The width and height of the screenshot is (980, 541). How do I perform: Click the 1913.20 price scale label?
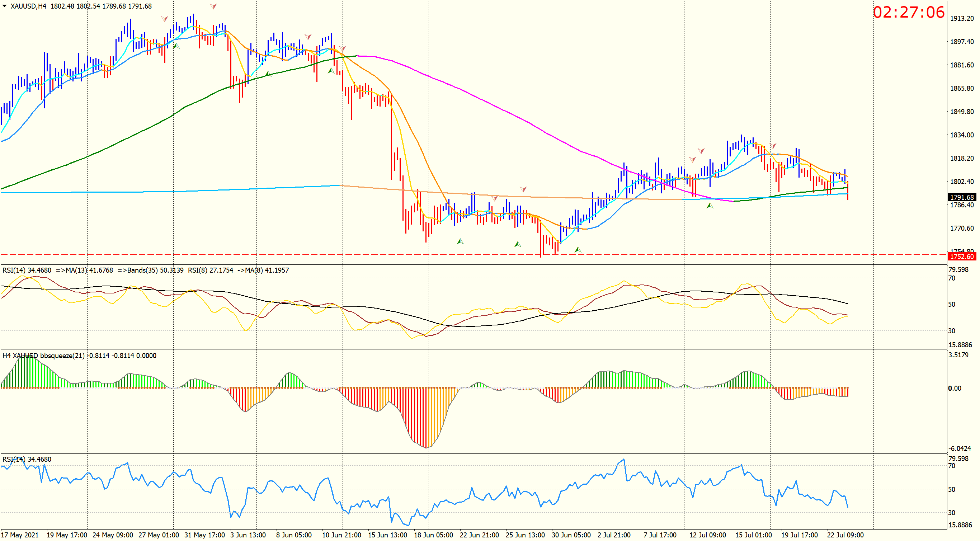(962, 19)
